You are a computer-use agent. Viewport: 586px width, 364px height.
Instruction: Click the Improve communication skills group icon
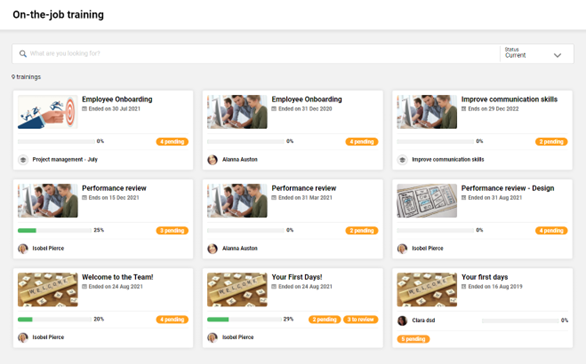[x=402, y=160]
